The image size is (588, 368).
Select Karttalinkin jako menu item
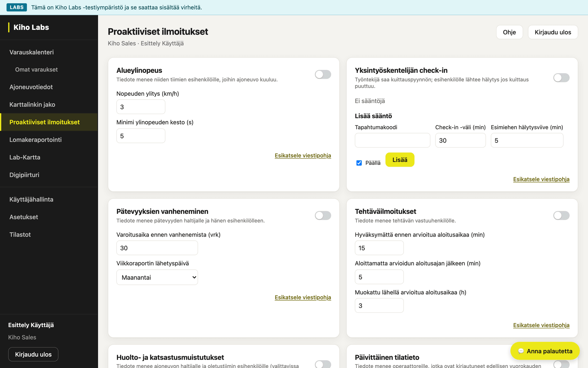[x=49, y=105]
